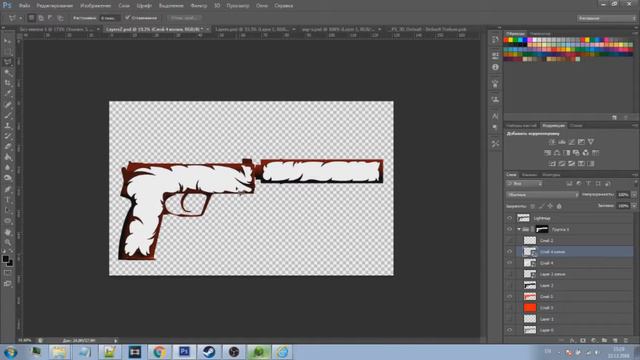The image size is (640, 360).
Task: Open the tool preset picker arrow
Action: coord(20,18)
